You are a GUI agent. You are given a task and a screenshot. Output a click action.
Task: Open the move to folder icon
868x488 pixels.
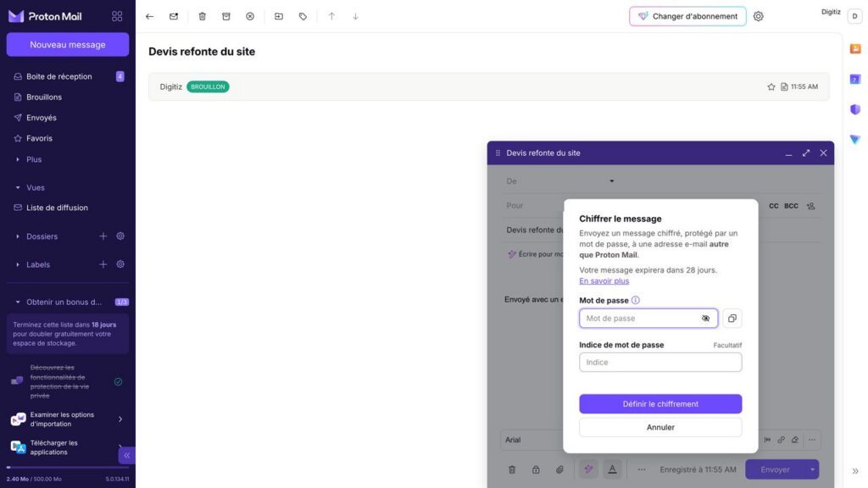[x=278, y=16]
